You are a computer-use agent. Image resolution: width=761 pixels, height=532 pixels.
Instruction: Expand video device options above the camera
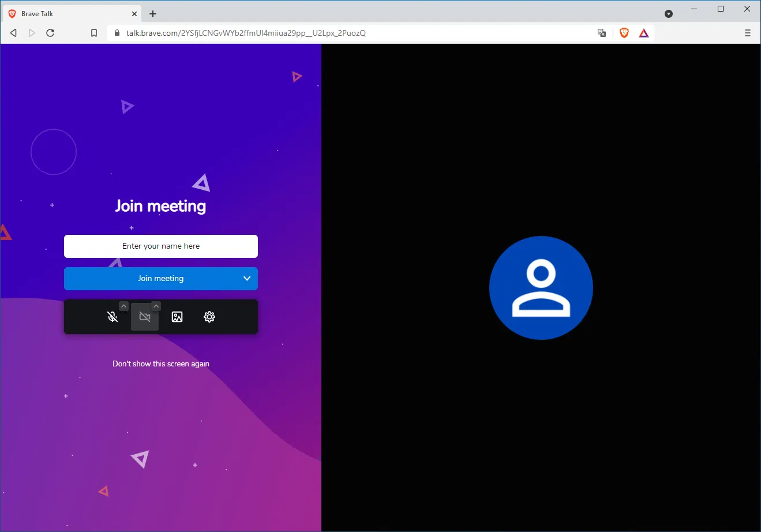point(156,306)
